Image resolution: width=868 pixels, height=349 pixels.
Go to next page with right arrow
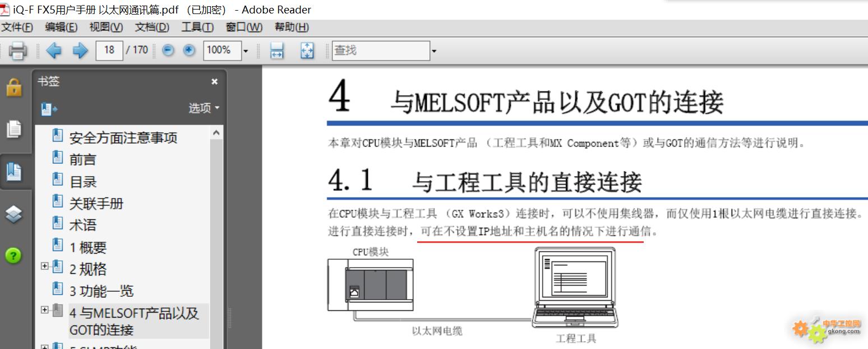[x=81, y=50]
